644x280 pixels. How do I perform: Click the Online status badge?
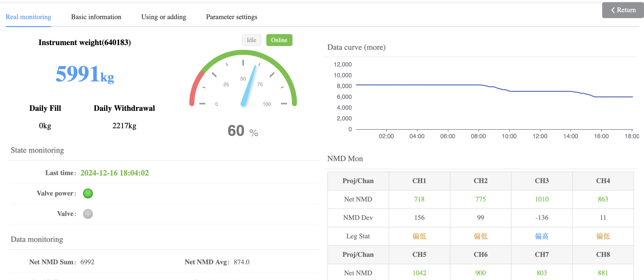click(279, 40)
